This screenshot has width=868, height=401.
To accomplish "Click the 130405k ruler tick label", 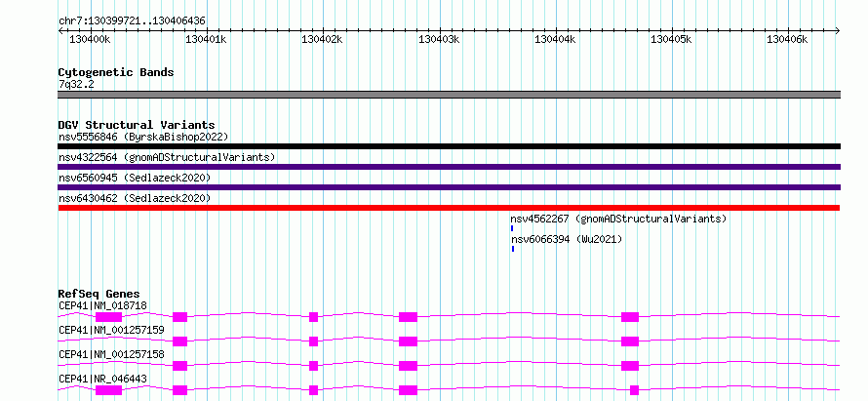I will pos(672,39).
